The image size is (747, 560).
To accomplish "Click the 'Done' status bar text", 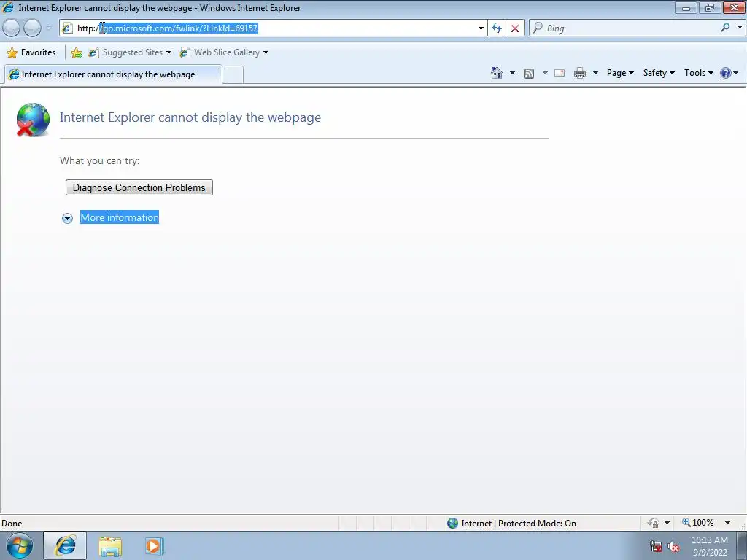I will click(12, 524).
